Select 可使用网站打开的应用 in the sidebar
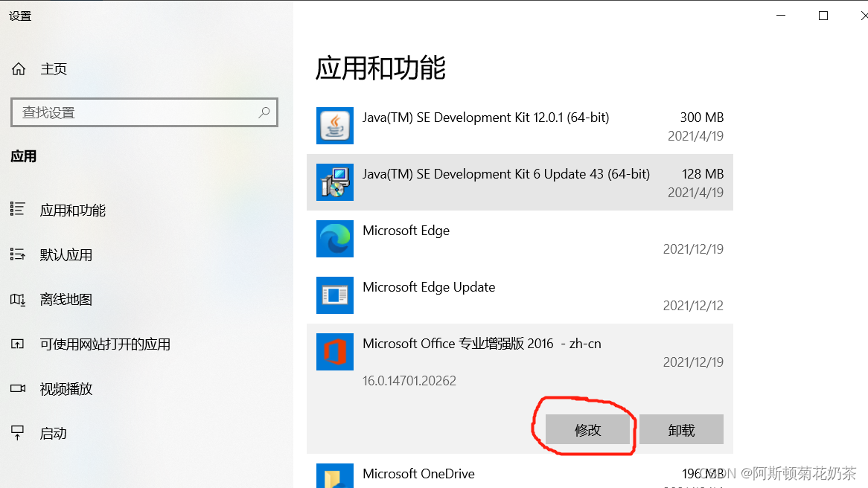 tap(105, 344)
